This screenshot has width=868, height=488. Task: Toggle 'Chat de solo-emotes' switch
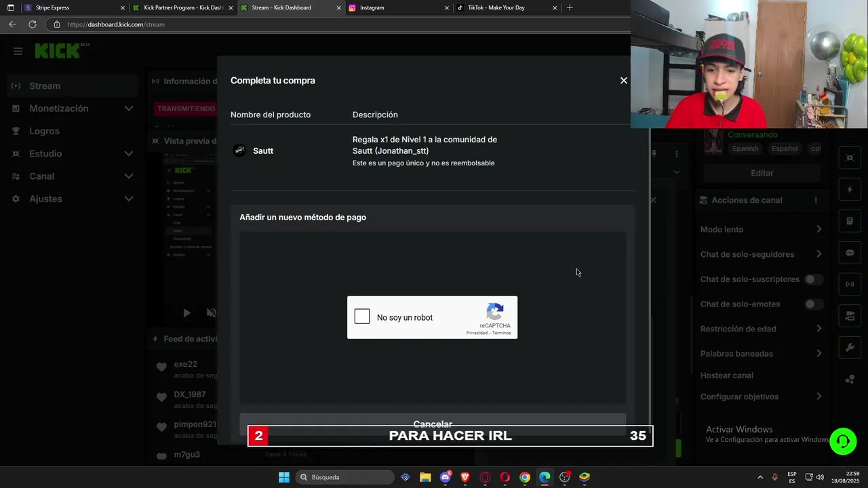point(813,304)
